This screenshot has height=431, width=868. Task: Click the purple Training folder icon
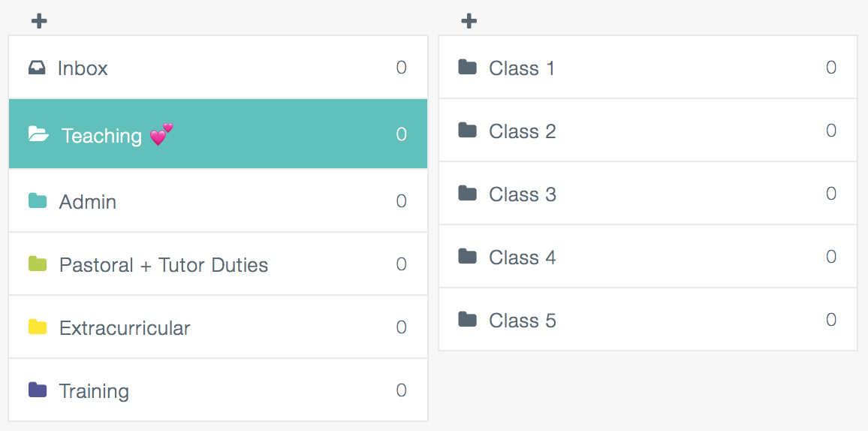click(38, 390)
